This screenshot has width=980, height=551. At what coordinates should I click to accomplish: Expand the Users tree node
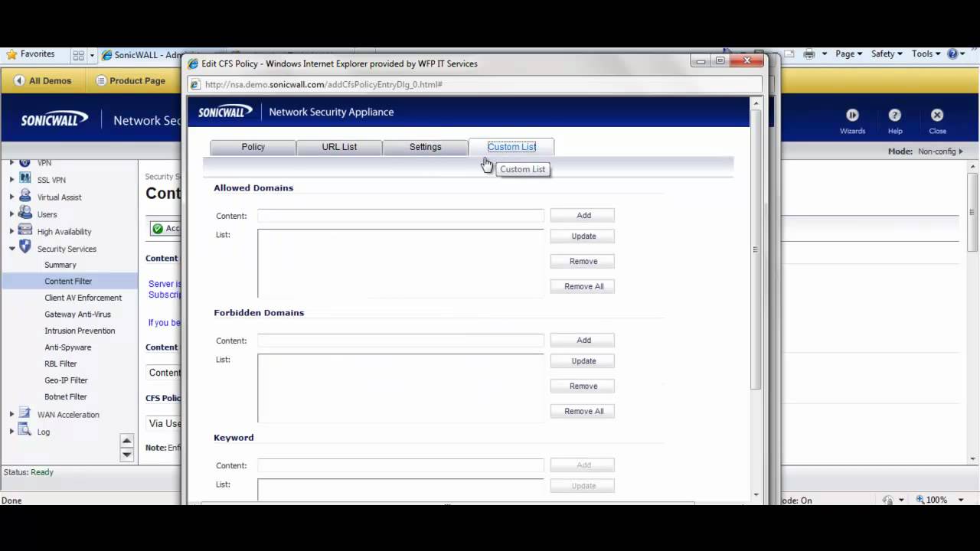11,214
